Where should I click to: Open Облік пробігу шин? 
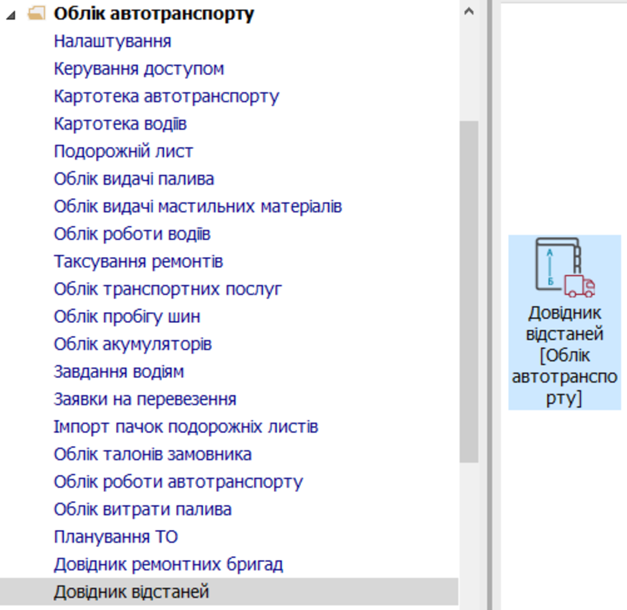(x=127, y=316)
